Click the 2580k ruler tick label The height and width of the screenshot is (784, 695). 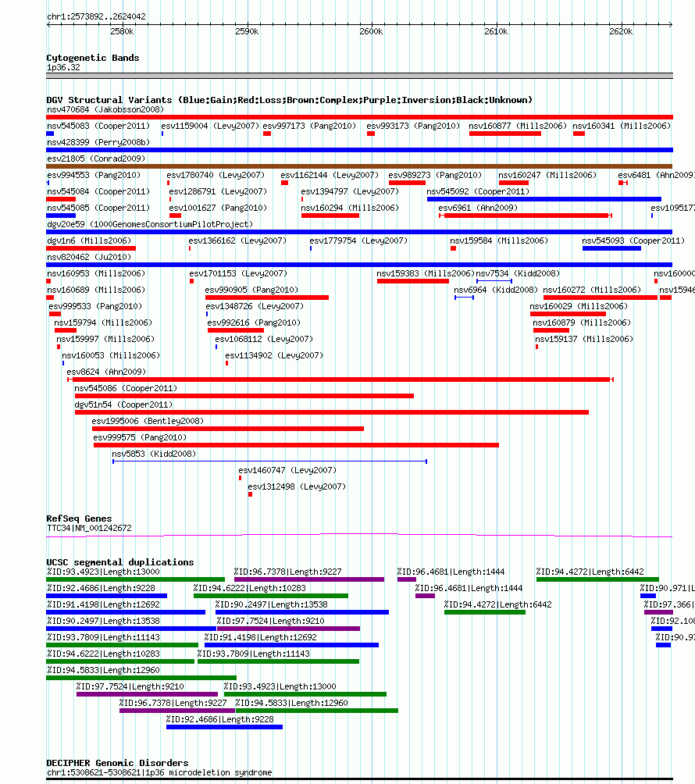122,31
